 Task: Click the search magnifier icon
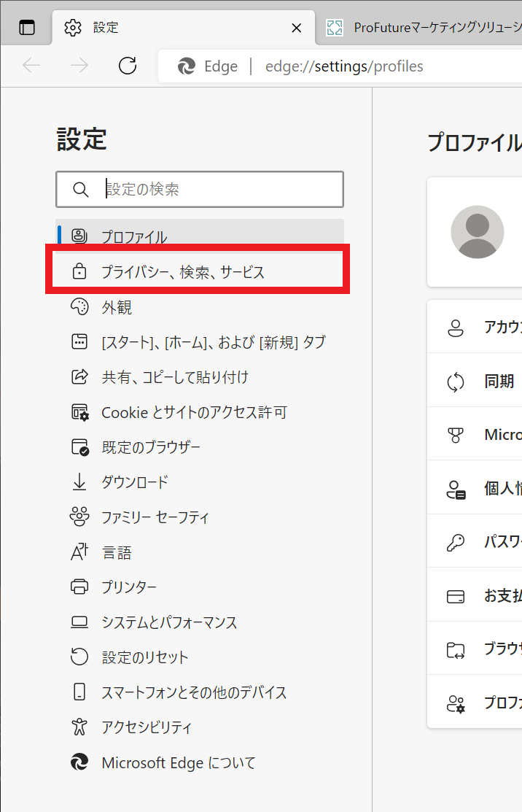(80, 190)
